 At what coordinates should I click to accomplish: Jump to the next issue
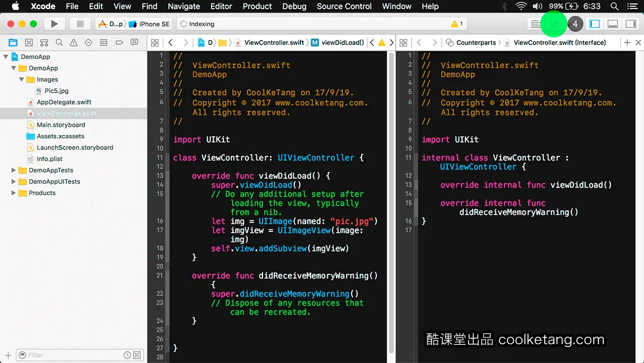(391, 43)
